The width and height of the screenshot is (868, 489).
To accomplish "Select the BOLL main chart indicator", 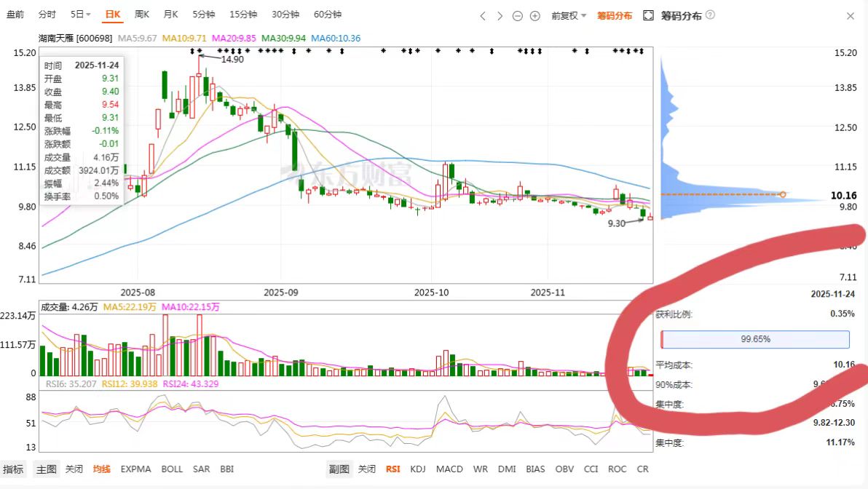I will click(172, 469).
